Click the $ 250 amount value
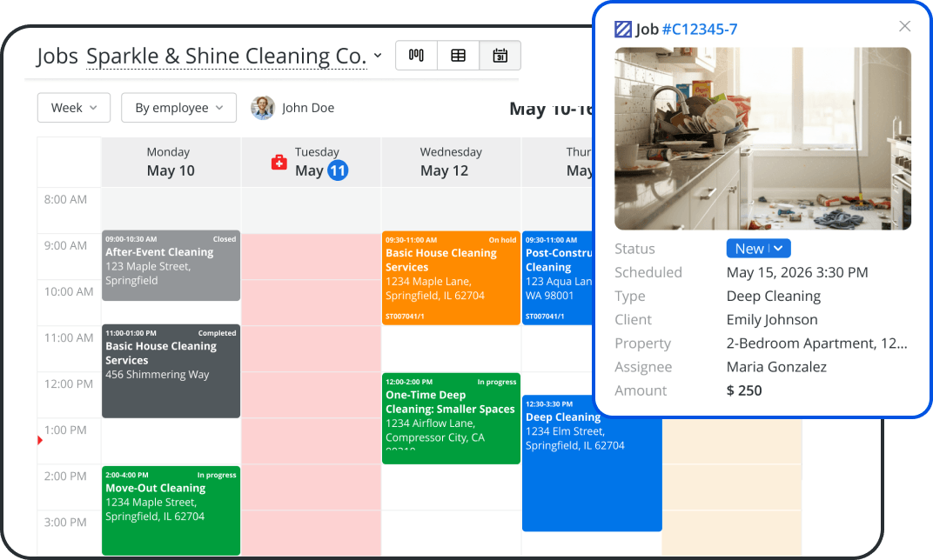The image size is (933, 560). [744, 390]
